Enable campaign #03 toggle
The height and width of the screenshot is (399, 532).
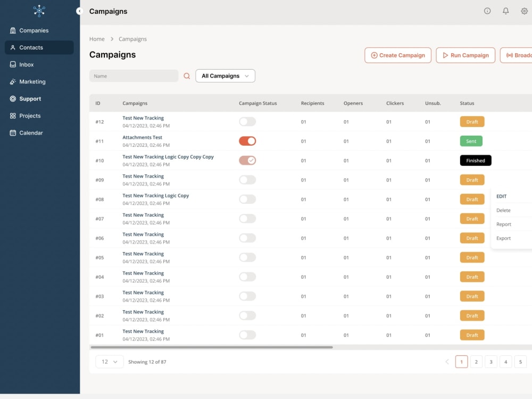[247, 296]
